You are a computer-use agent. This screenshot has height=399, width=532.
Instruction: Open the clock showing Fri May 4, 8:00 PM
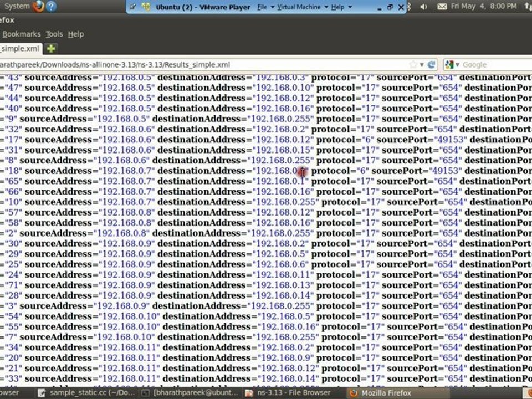483,6
